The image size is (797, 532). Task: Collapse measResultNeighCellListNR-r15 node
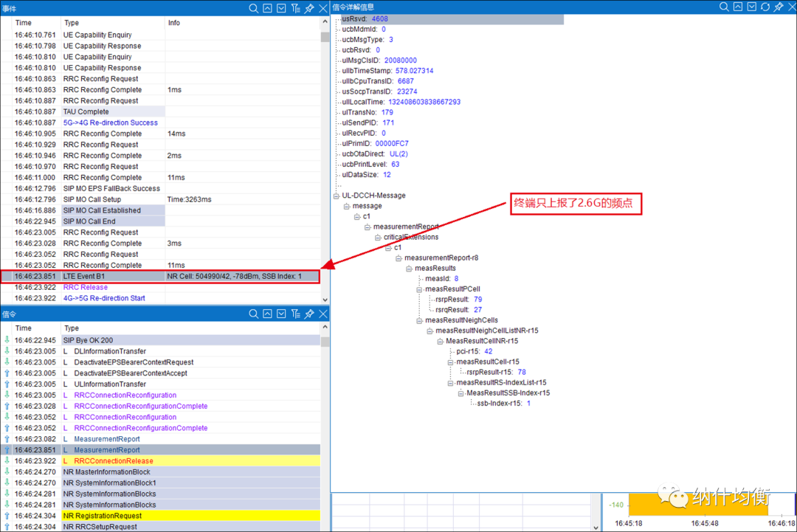point(429,331)
